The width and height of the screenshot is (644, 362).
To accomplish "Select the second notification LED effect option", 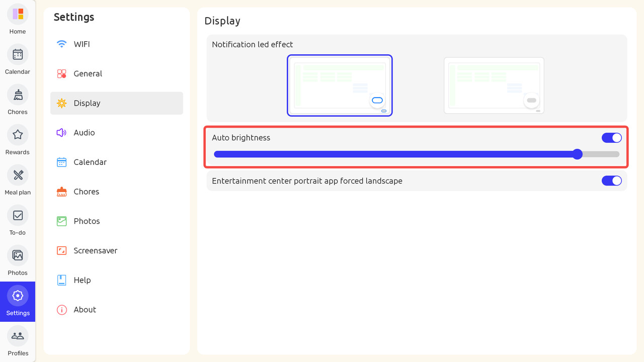I will [x=494, y=85].
